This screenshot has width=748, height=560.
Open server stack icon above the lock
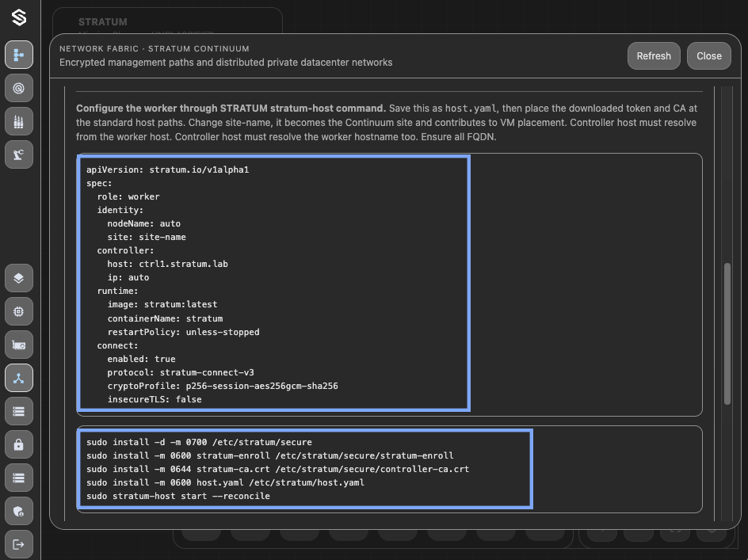pos(18,411)
